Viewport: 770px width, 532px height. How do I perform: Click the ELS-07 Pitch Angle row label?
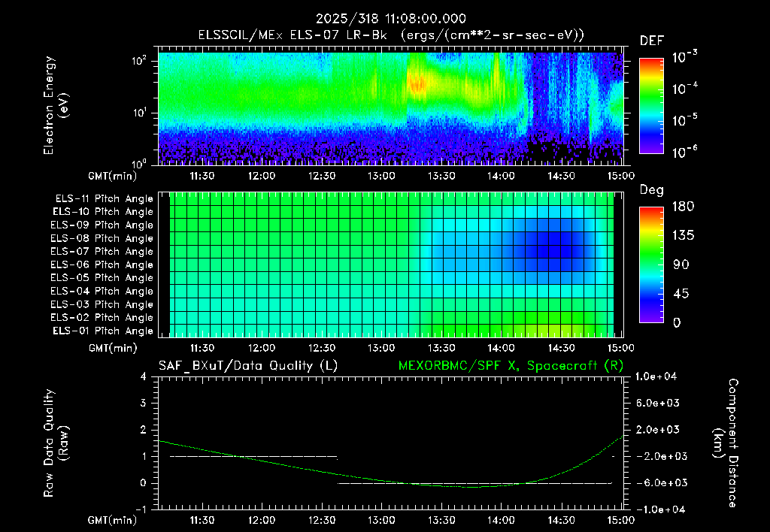(102, 251)
